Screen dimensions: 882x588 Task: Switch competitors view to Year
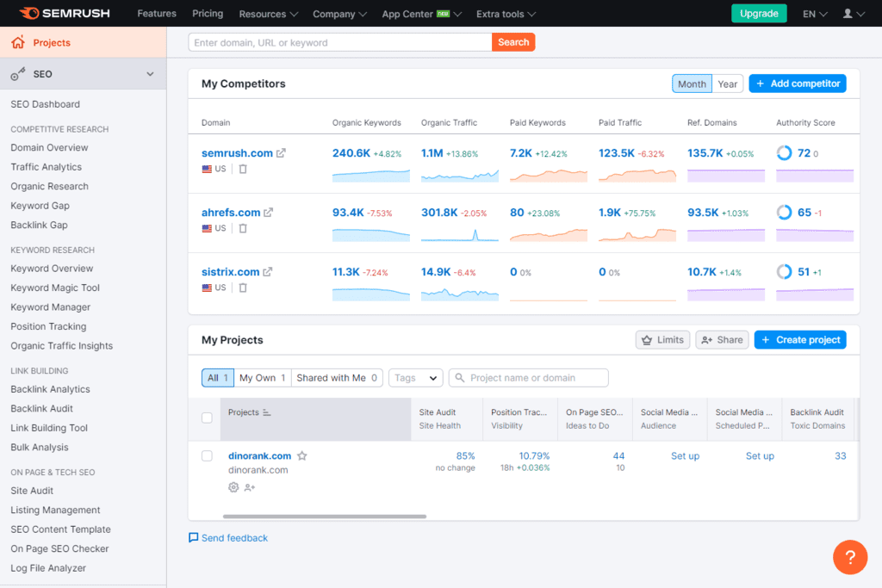[x=727, y=84]
